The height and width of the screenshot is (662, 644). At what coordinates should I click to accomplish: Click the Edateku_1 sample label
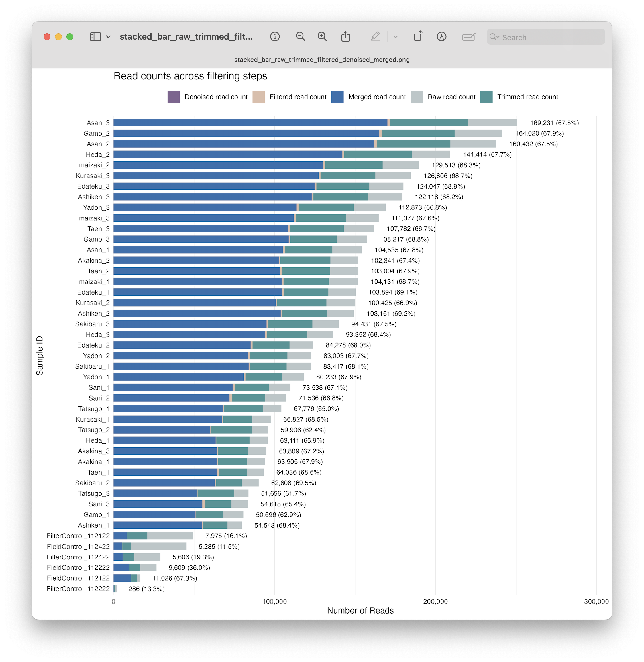[93, 292]
